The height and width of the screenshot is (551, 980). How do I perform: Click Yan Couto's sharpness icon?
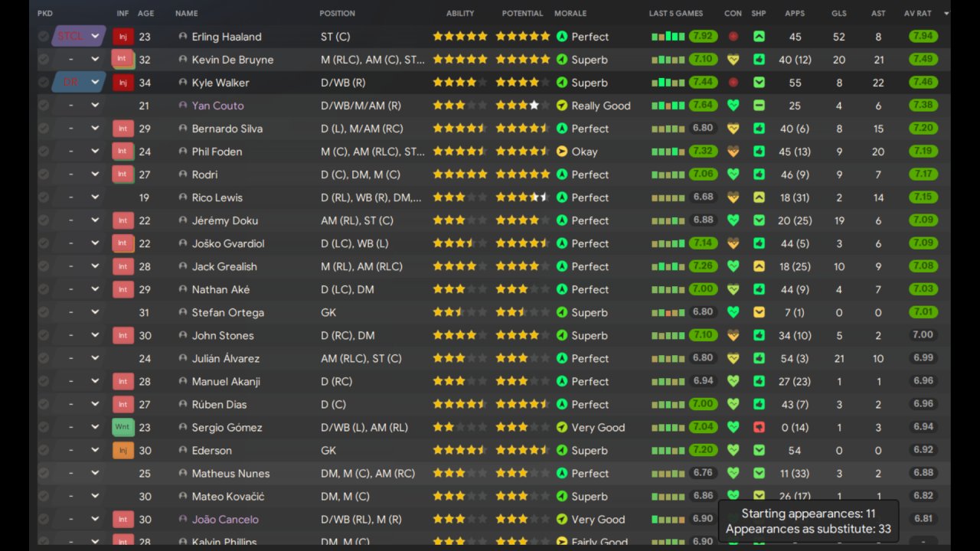pyautogui.click(x=759, y=106)
